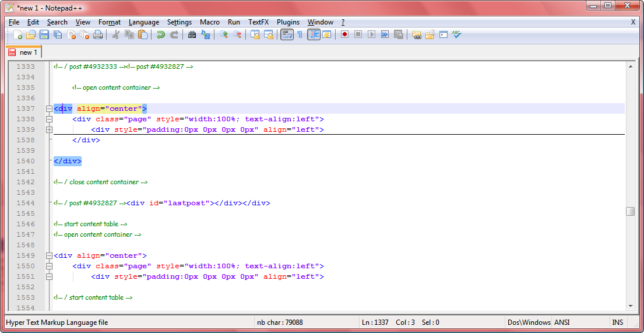The image size is (644, 333).
Task: Open the Search menu
Action: (57, 22)
